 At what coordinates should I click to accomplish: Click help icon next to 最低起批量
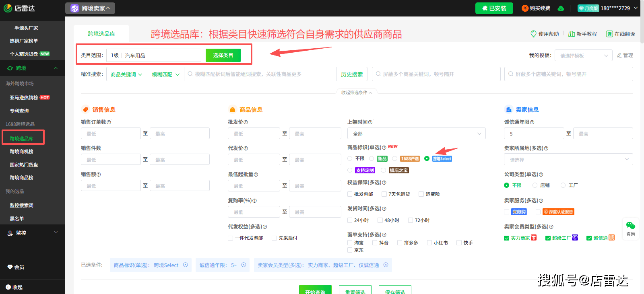coord(256,175)
